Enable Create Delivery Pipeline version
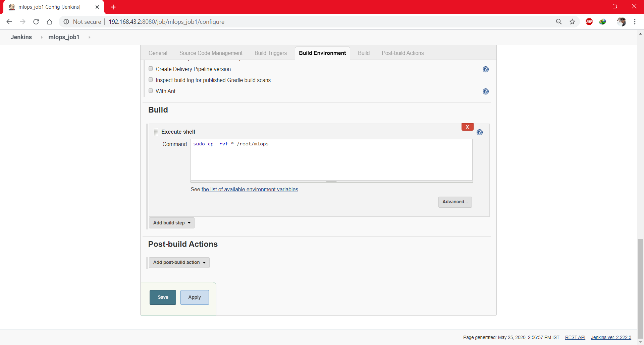Viewport: 644px width, 345px height. click(151, 68)
